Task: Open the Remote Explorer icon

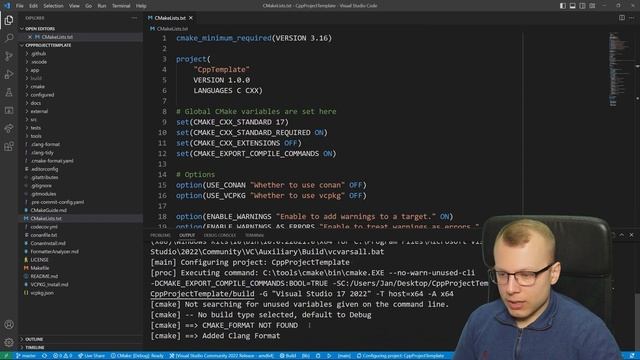Action: click(x=9, y=110)
